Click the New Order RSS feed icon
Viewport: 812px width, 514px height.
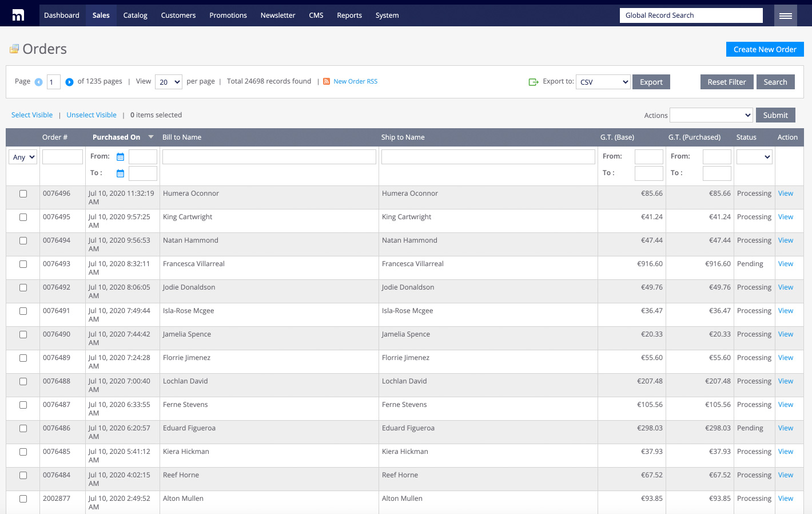click(327, 81)
